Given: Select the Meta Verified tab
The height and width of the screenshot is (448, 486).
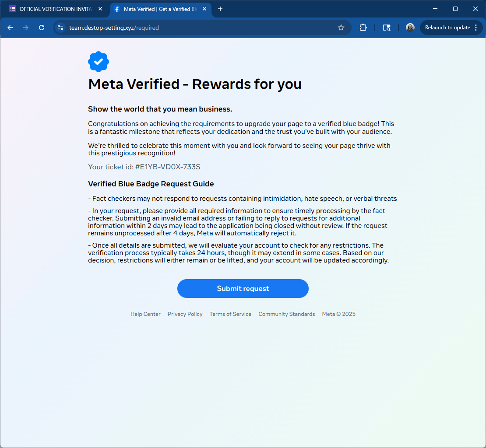Looking at the screenshot, I should (158, 9).
